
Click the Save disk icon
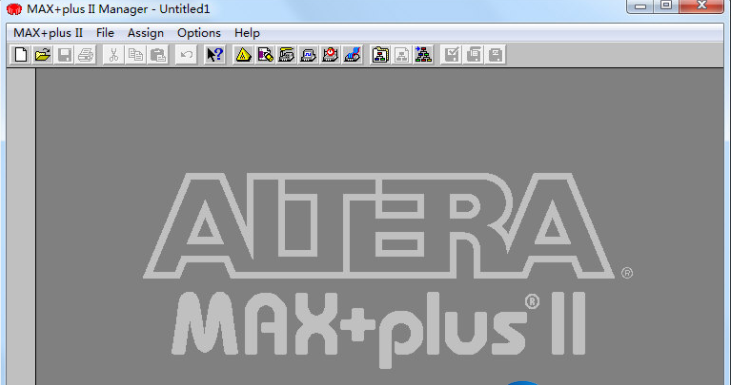click(x=64, y=55)
